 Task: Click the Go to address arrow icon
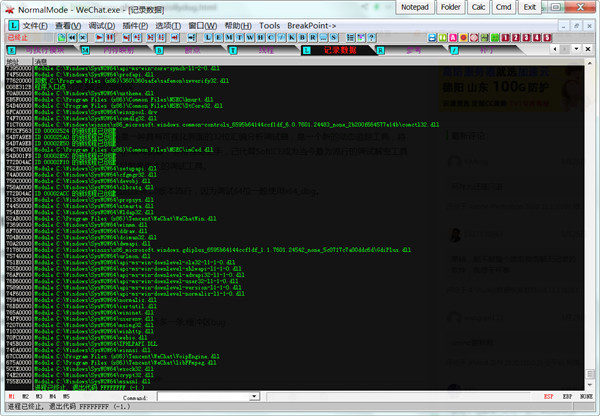(x=192, y=38)
